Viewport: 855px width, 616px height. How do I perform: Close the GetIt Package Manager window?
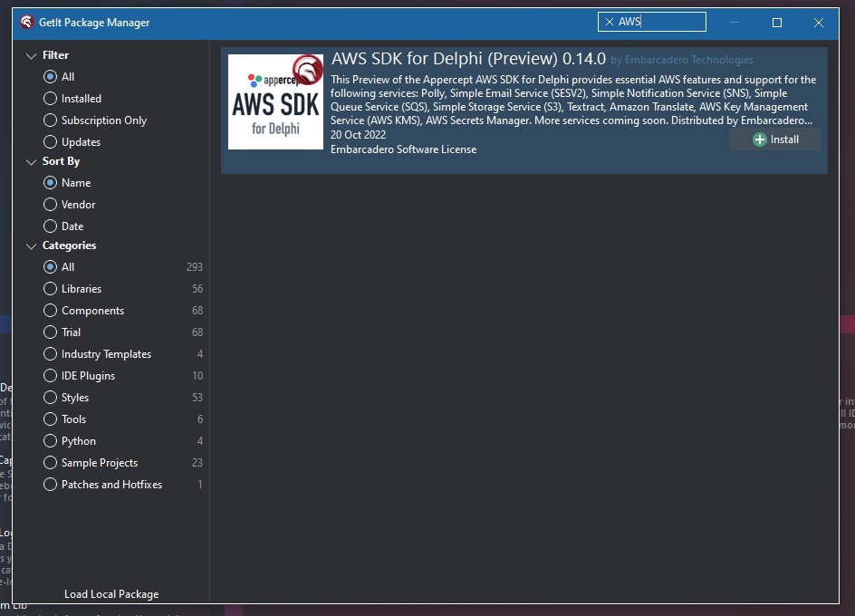click(818, 23)
